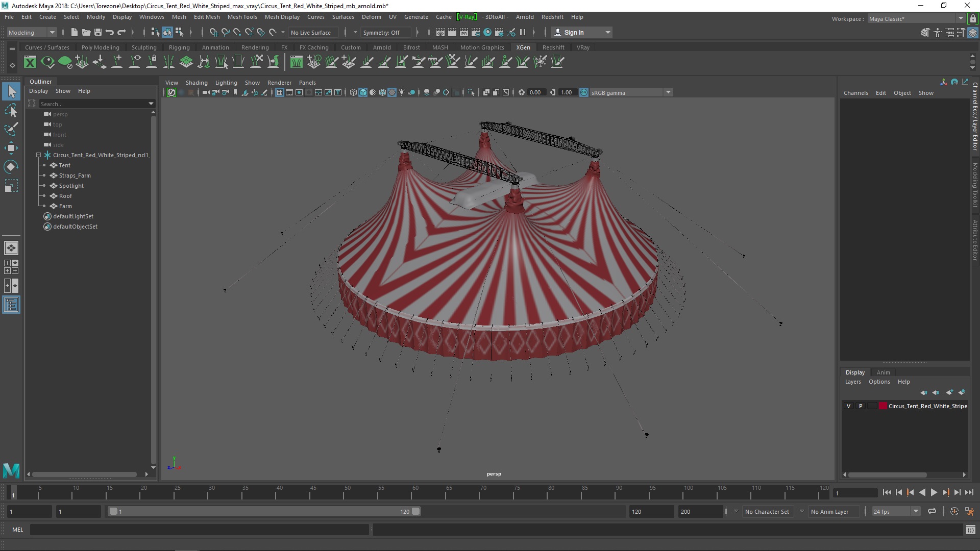
Task: Switch to the Arnold shelf tab
Action: (x=382, y=47)
